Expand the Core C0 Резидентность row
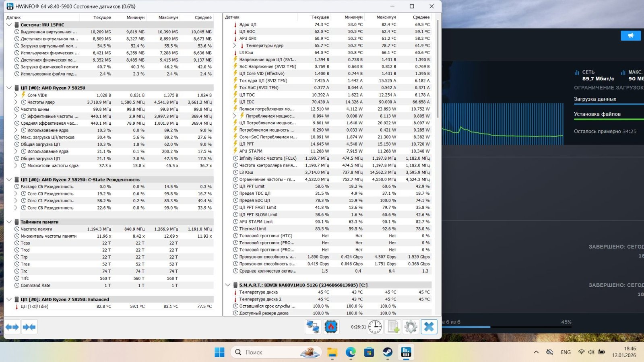The height and width of the screenshot is (362, 644). pyautogui.click(x=16, y=193)
